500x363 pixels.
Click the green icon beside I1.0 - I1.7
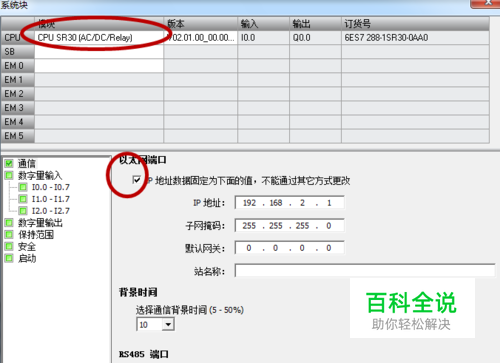tap(23, 199)
